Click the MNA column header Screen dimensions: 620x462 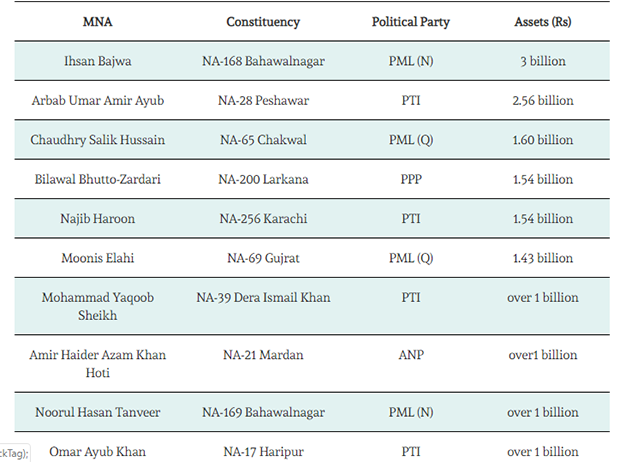(x=97, y=21)
